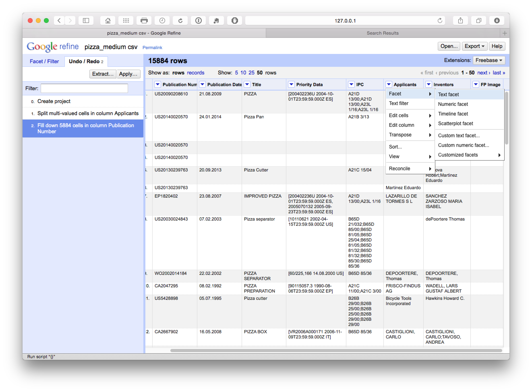Viewport: 532px width, 392px height.
Task: Open the downloads icon in the toolbar
Action: click(497, 21)
